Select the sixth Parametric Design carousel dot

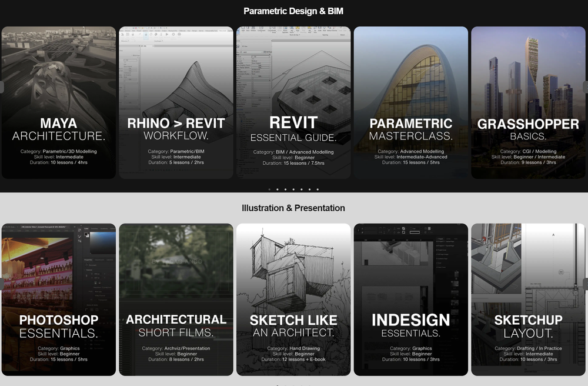pos(310,189)
